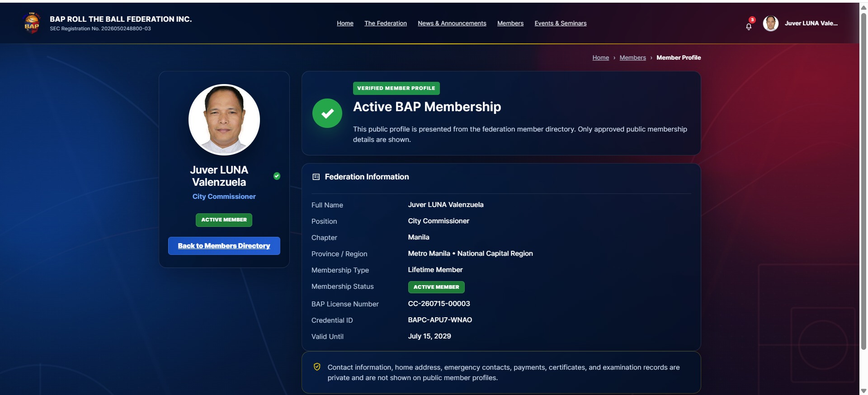Click the Membership Status label
The width and height of the screenshot is (868, 395).
click(343, 287)
